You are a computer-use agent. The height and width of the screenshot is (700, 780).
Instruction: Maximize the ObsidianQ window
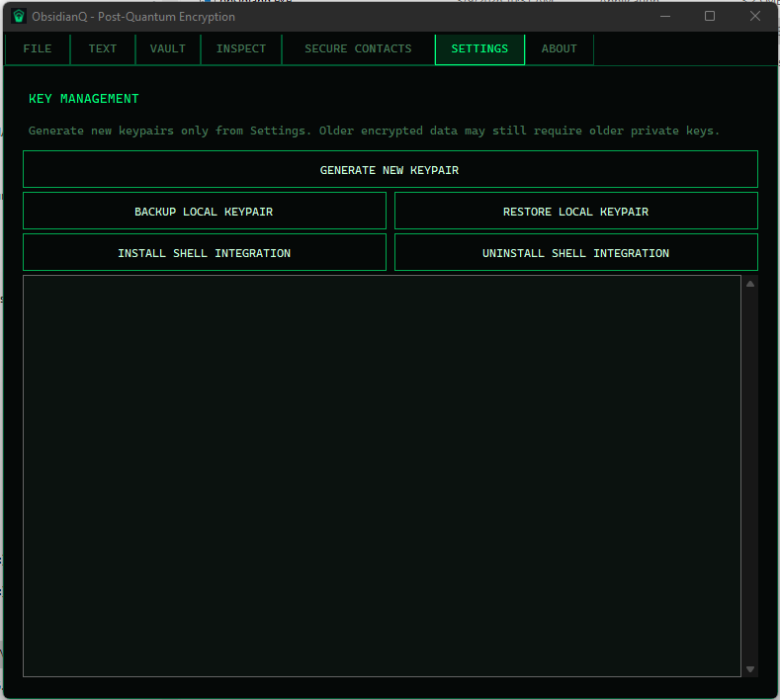coord(710,17)
